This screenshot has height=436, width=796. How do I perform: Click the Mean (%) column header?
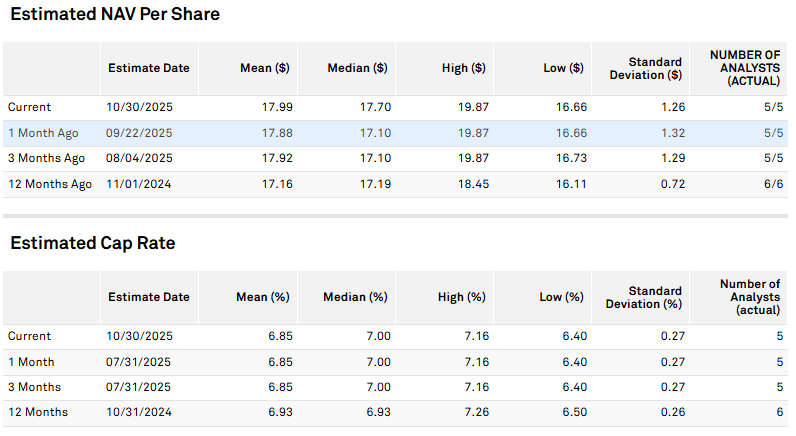tap(264, 297)
